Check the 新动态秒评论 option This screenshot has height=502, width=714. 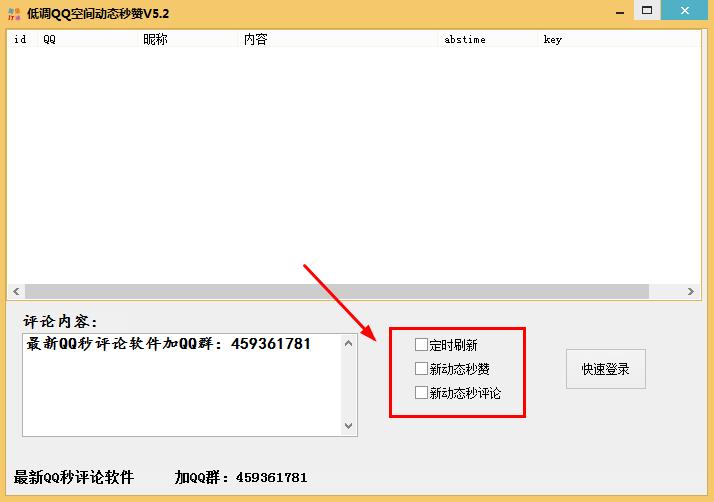point(421,393)
